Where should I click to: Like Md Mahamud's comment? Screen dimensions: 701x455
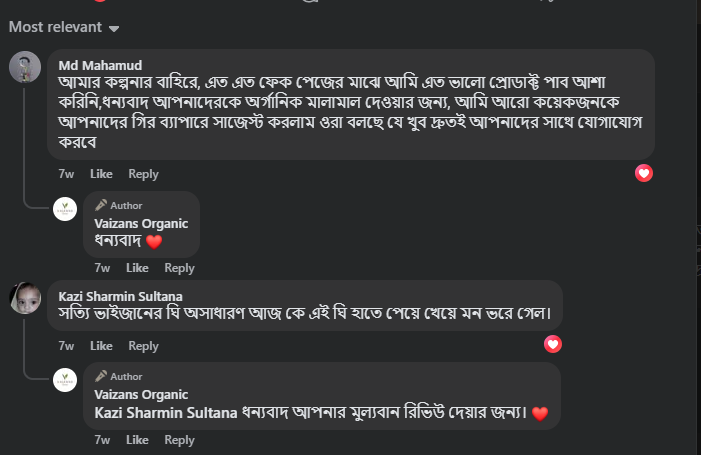101,174
